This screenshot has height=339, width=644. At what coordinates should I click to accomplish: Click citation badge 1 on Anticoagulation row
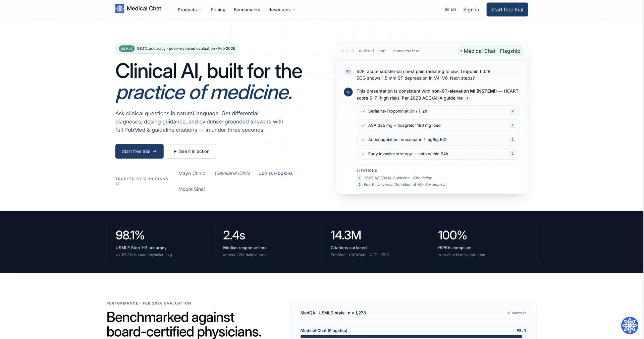[x=513, y=140]
